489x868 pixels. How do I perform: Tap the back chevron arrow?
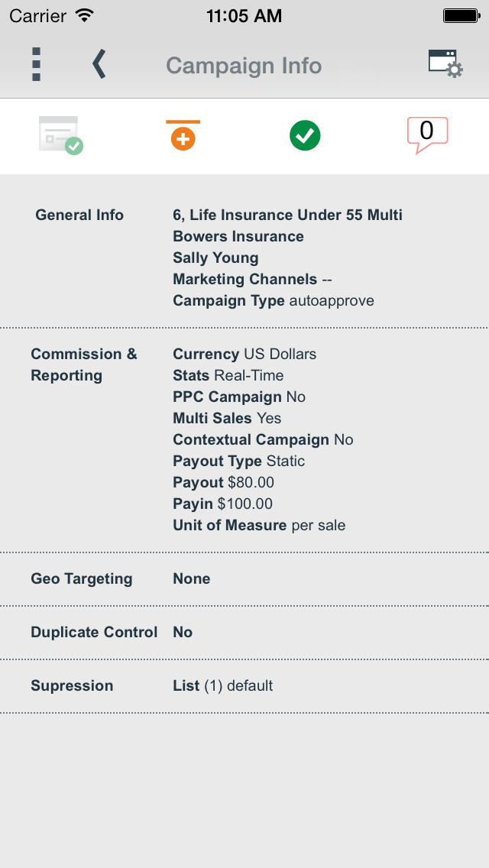99,65
